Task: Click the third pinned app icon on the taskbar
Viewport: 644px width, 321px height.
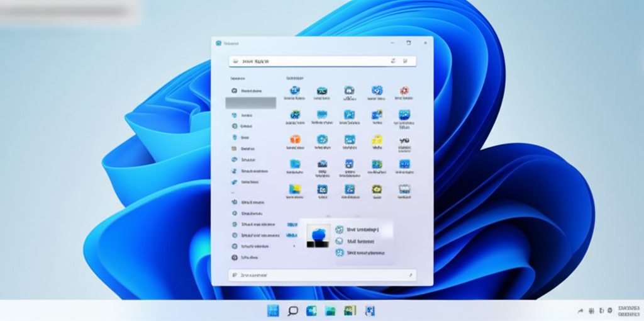Action: pos(311,310)
